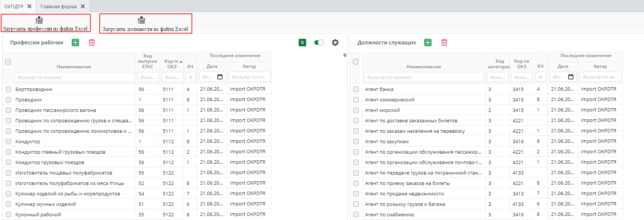The image size is (644, 220).
Task: Check the box for the Бортпроводник row
Action: (8, 89)
